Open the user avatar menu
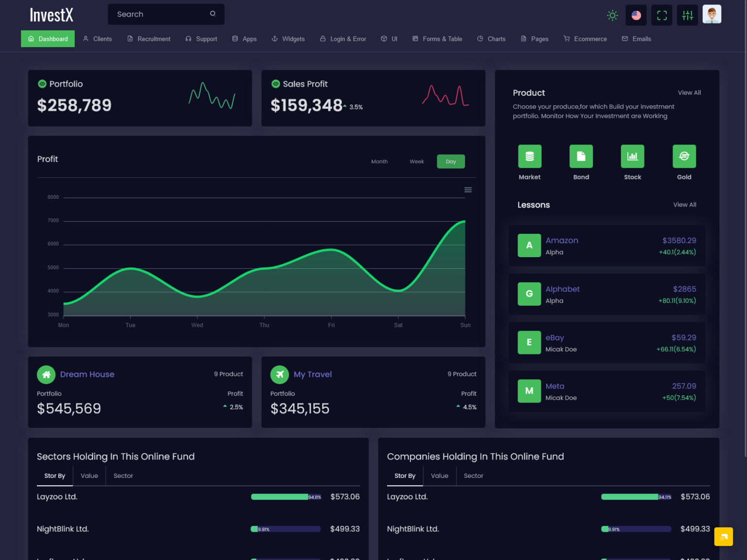This screenshot has width=747, height=560. (711, 15)
